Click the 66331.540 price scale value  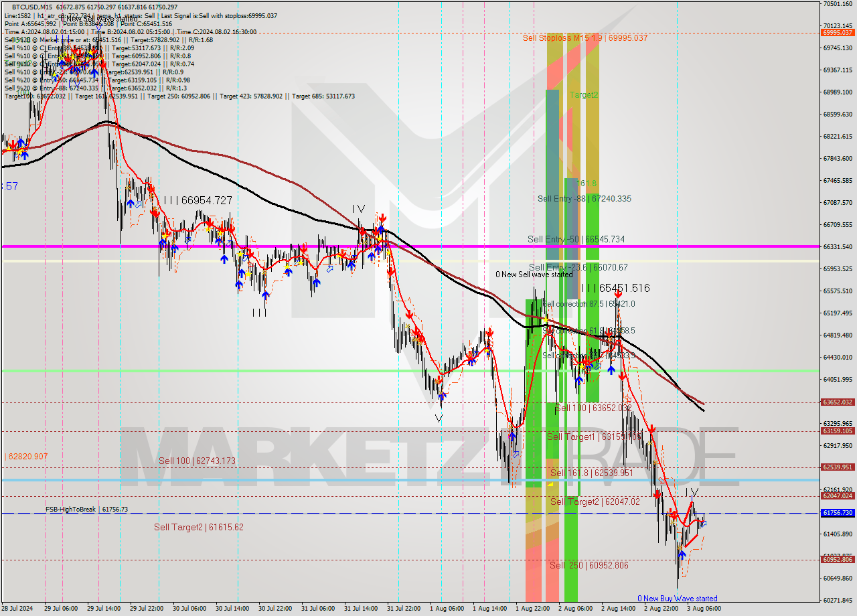838,247
